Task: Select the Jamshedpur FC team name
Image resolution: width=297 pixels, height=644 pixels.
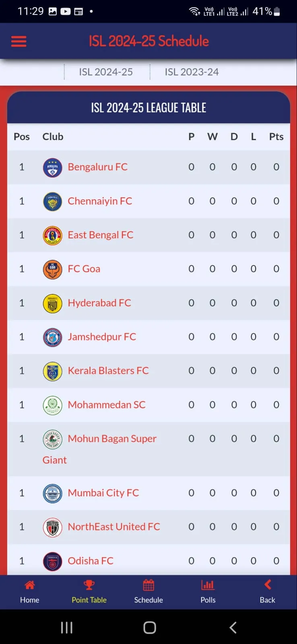Action: [x=102, y=336]
